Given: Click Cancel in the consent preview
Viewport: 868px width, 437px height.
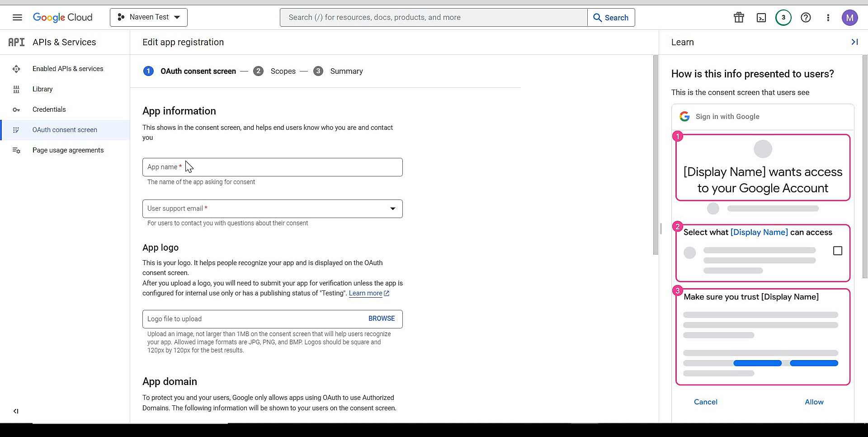Looking at the screenshot, I should coord(706,402).
